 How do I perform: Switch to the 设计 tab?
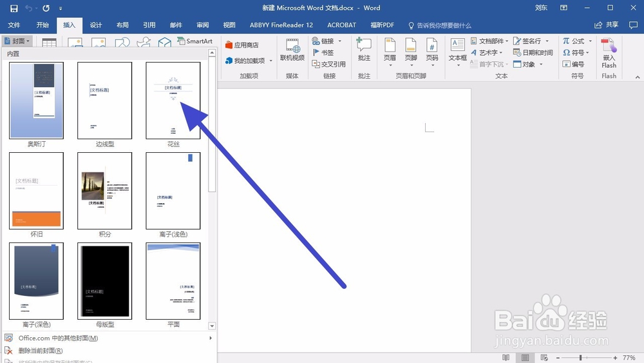pyautogui.click(x=96, y=25)
